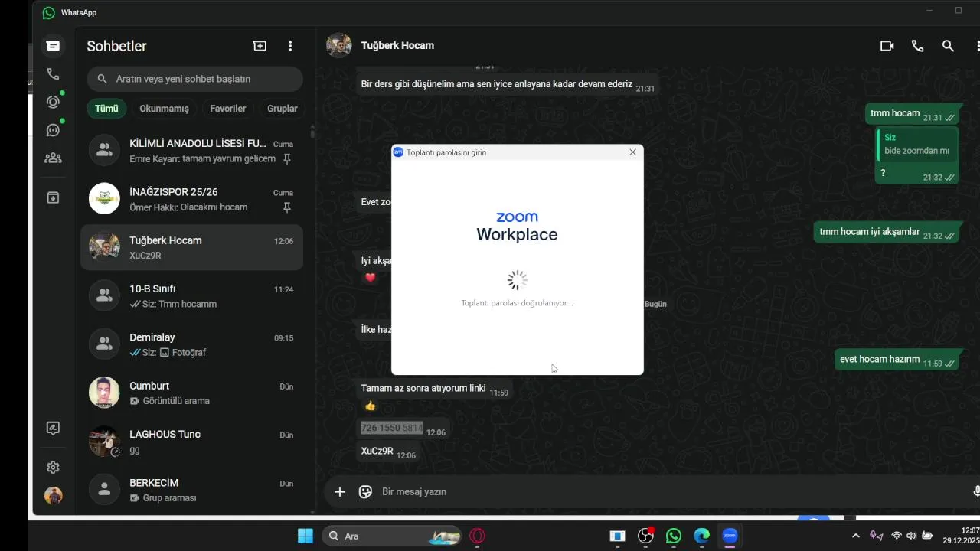
Task: Open the BERKECİM chat
Action: click(191, 490)
